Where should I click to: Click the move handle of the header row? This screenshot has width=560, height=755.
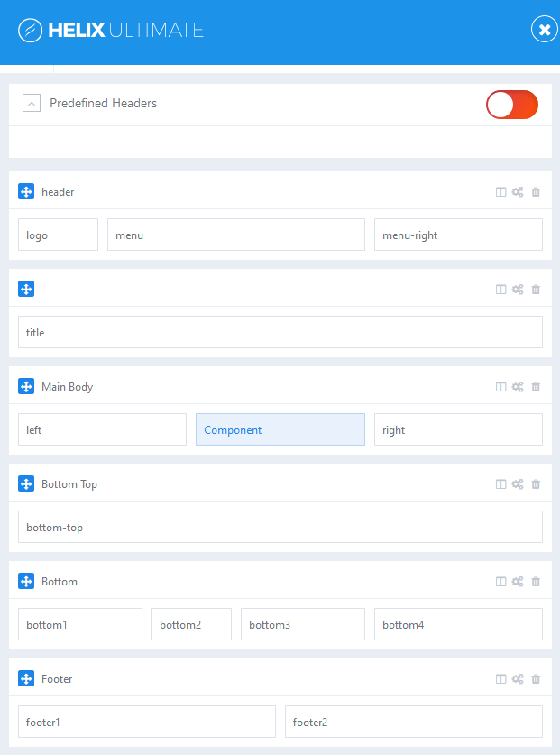(x=26, y=192)
